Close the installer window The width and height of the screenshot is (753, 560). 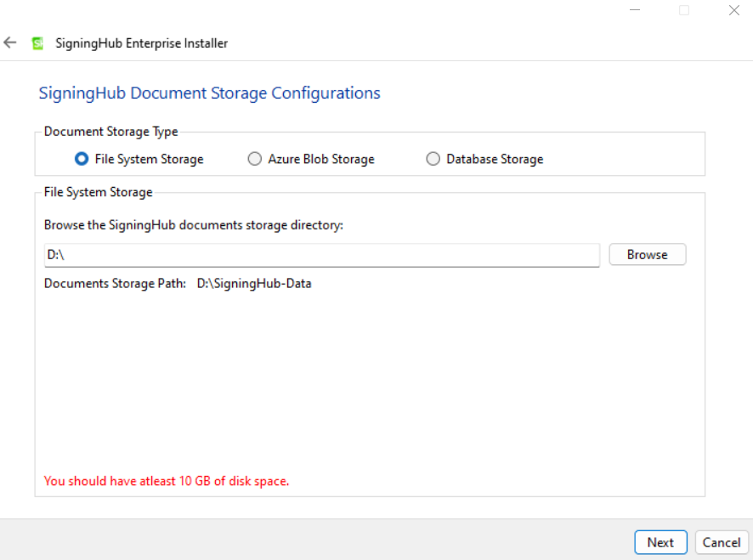tap(733, 10)
